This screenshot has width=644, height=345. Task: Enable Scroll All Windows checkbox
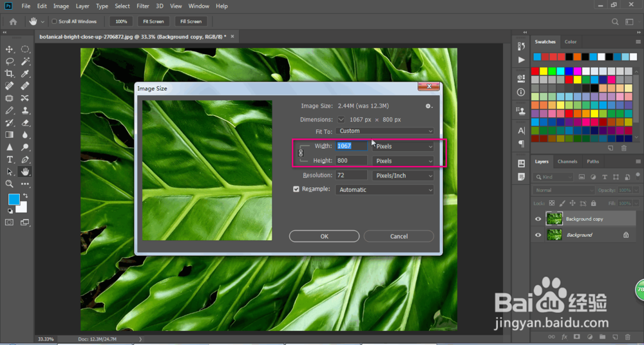[54, 21]
